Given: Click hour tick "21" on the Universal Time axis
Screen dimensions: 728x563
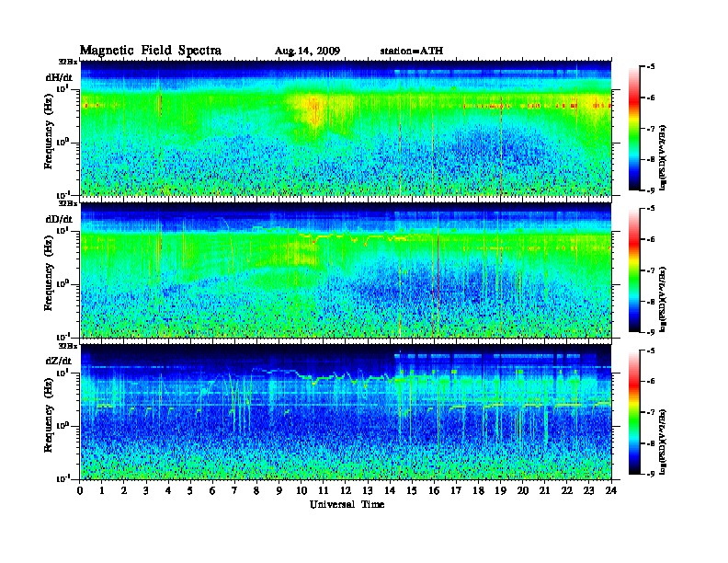Looking at the screenshot, I should tap(544, 490).
